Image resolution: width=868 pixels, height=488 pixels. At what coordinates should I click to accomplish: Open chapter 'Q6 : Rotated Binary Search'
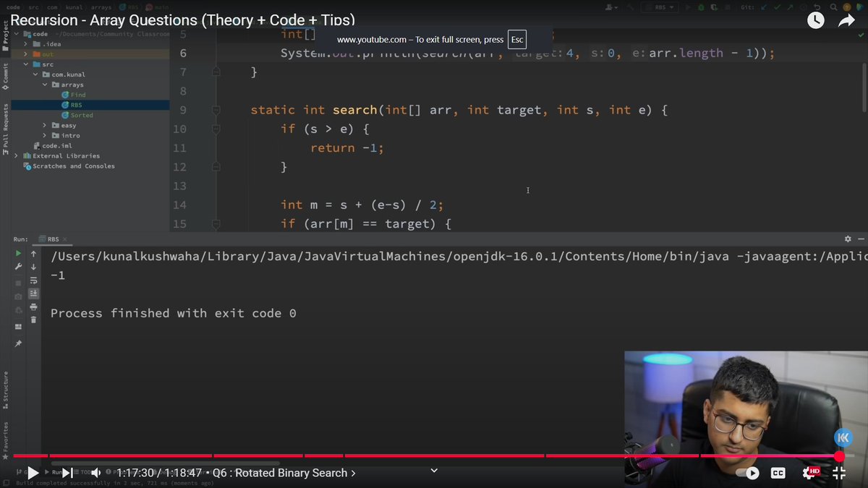(284, 473)
